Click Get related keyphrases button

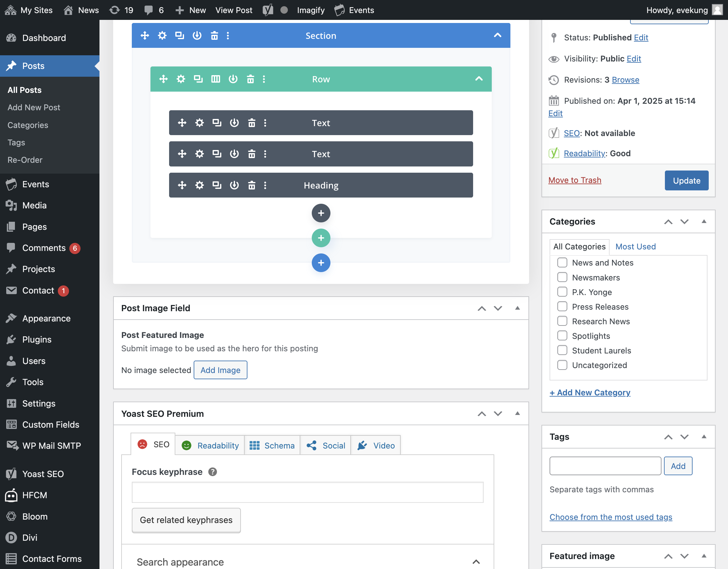coord(186,520)
